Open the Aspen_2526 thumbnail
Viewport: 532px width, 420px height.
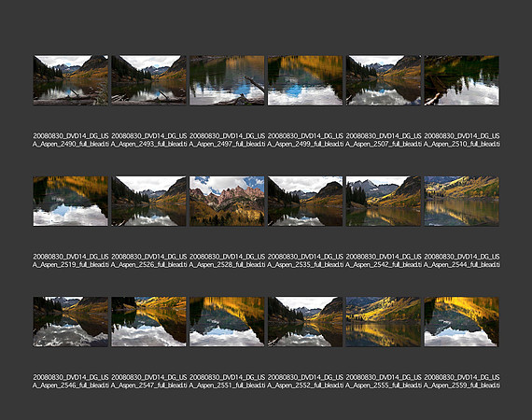(149, 202)
